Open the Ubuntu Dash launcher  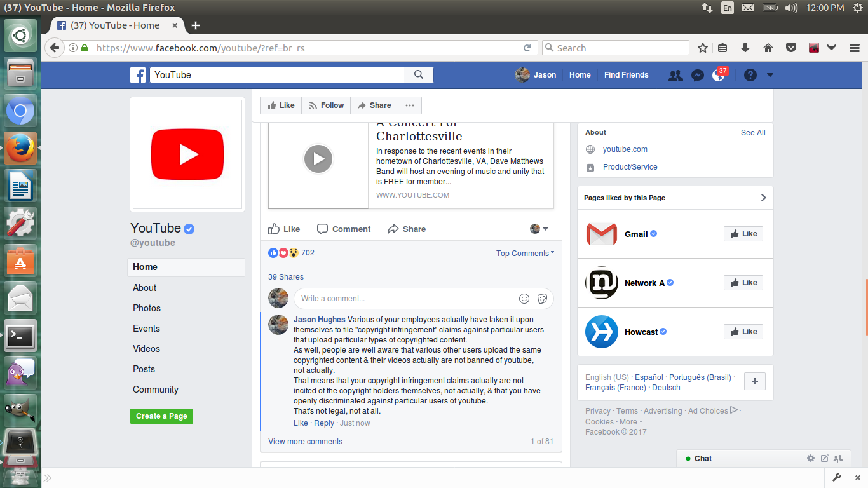click(x=20, y=36)
